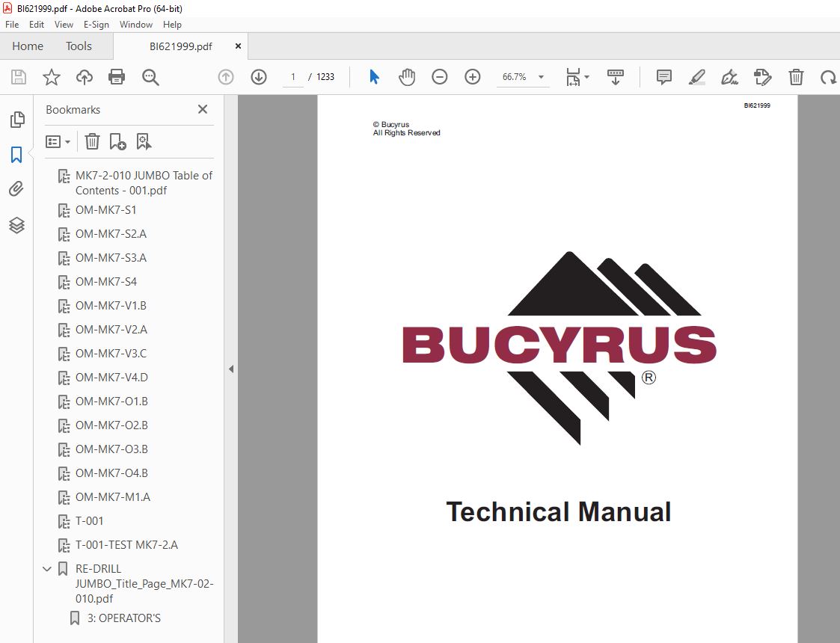Open the OM-MK7-S4 bookmark

(x=106, y=282)
